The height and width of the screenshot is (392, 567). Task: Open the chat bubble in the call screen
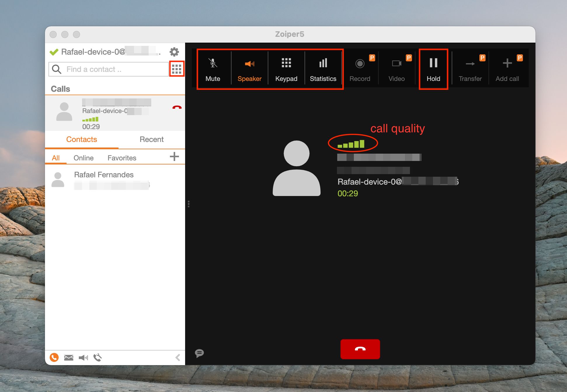(x=199, y=353)
